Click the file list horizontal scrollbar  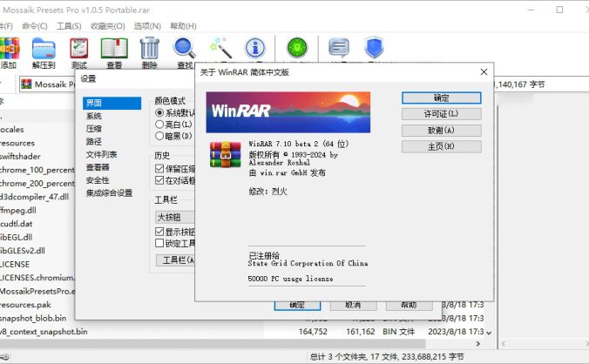[213, 343]
